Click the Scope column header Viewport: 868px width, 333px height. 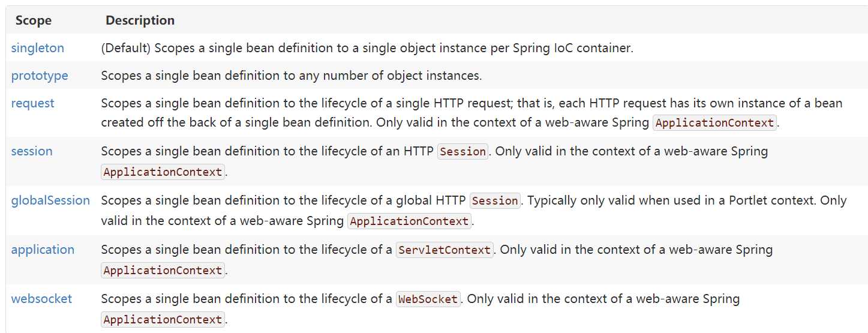[x=34, y=20]
